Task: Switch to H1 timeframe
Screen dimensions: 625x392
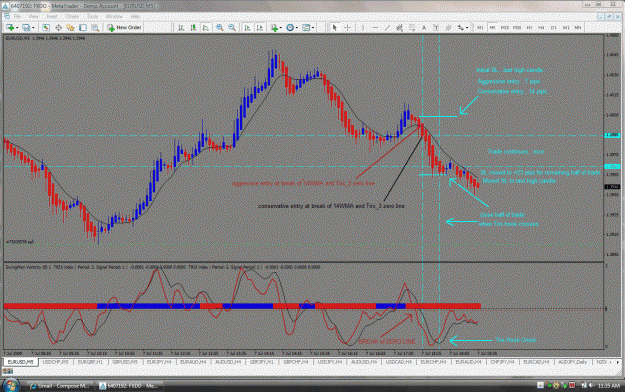Action: (529, 28)
